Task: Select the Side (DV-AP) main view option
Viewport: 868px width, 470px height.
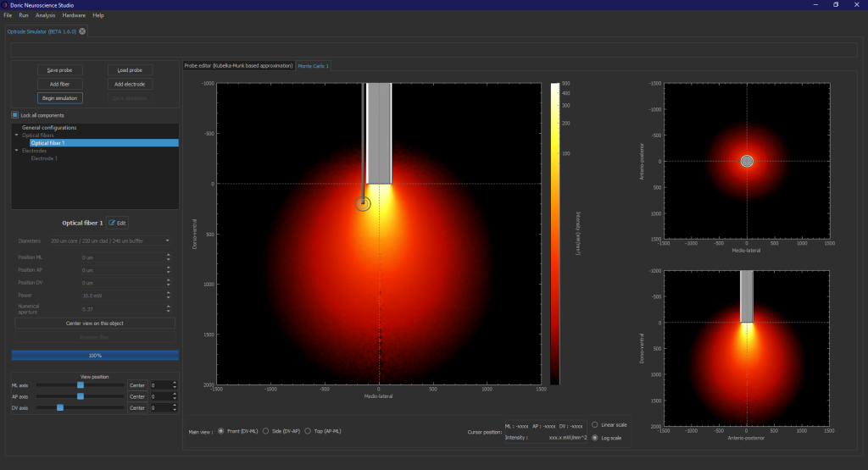Action: click(266, 431)
